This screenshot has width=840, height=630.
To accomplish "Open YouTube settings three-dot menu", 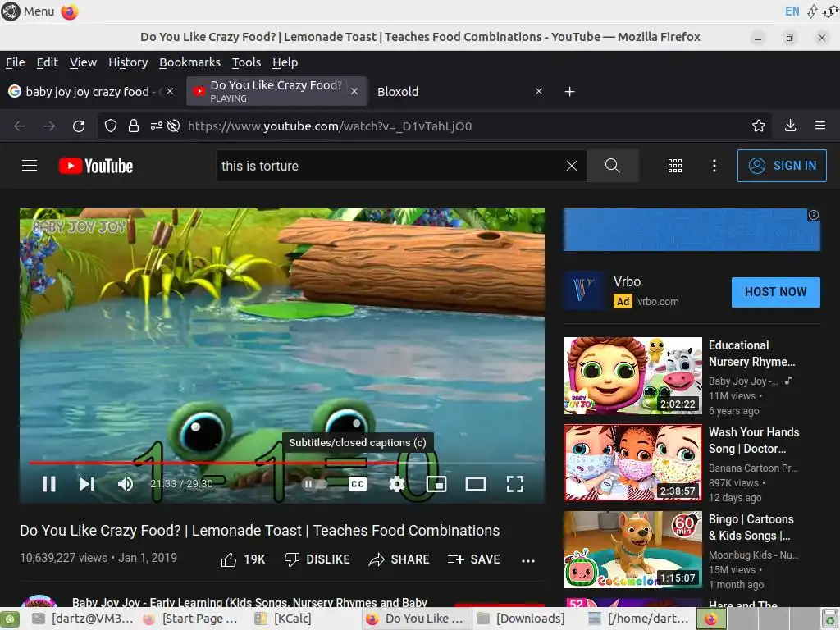I will [714, 166].
